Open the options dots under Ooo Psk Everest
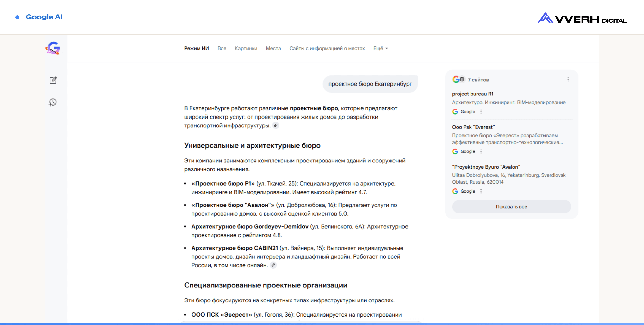 tap(481, 151)
